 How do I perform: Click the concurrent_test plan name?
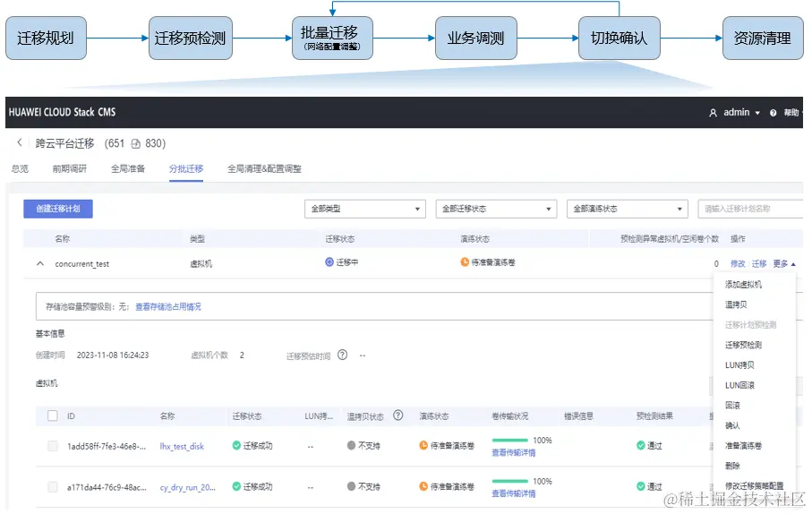[81, 264]
